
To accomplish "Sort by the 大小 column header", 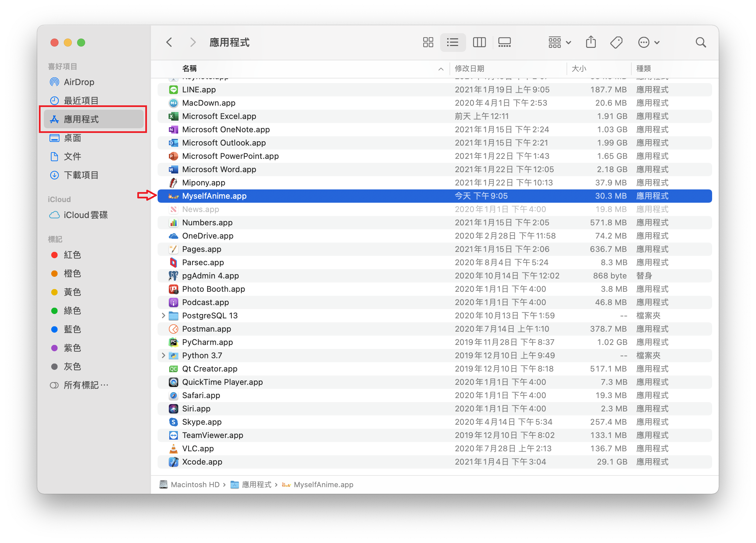I will click(x=579, y=69).
